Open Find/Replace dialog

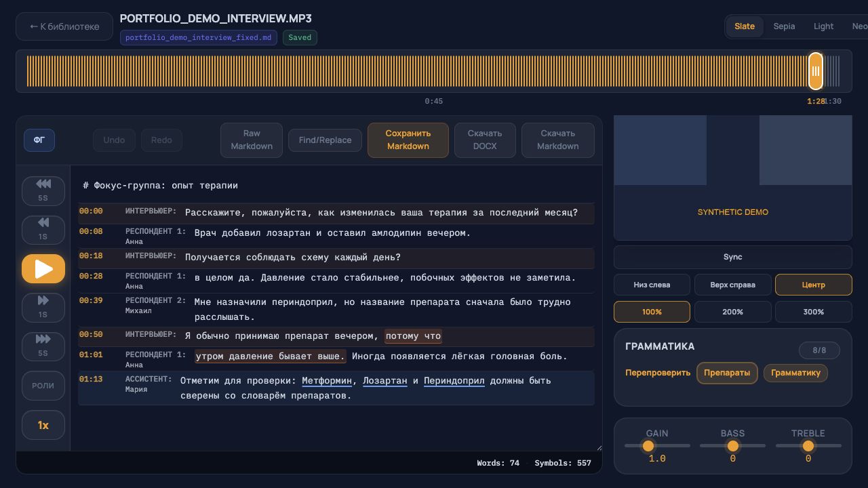325,140
